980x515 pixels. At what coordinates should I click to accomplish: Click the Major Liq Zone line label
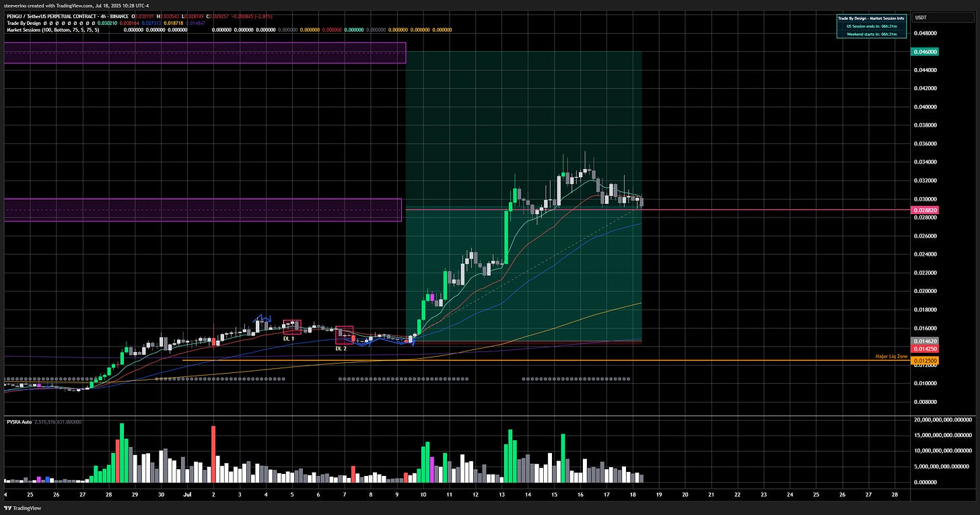(891, 356)
